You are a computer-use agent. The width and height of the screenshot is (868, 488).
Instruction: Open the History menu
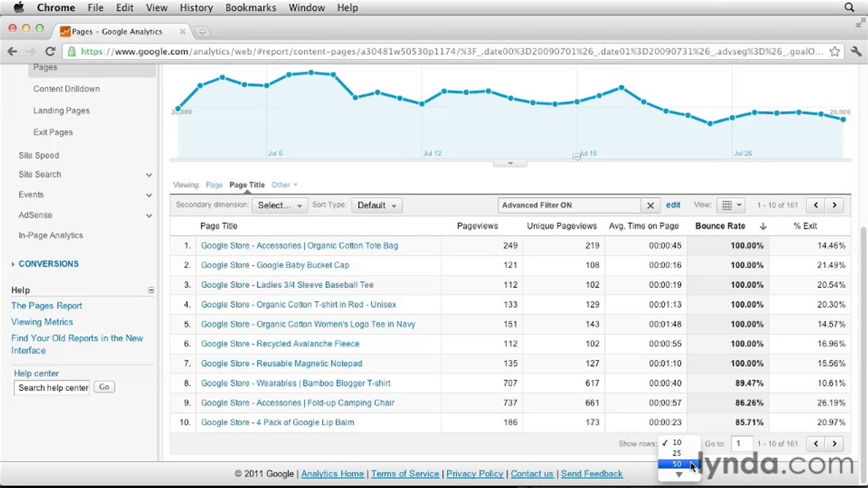pos(196,7)
